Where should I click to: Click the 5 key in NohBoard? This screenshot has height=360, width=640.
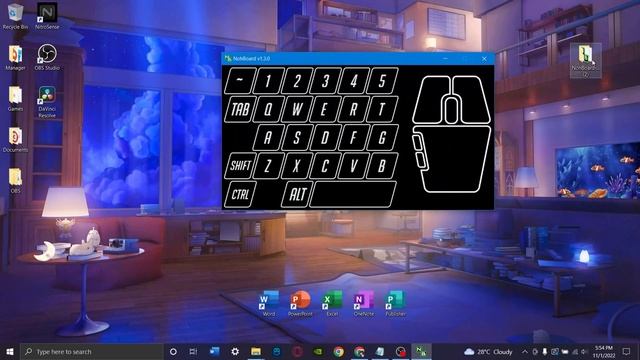(x=382, y=81)
